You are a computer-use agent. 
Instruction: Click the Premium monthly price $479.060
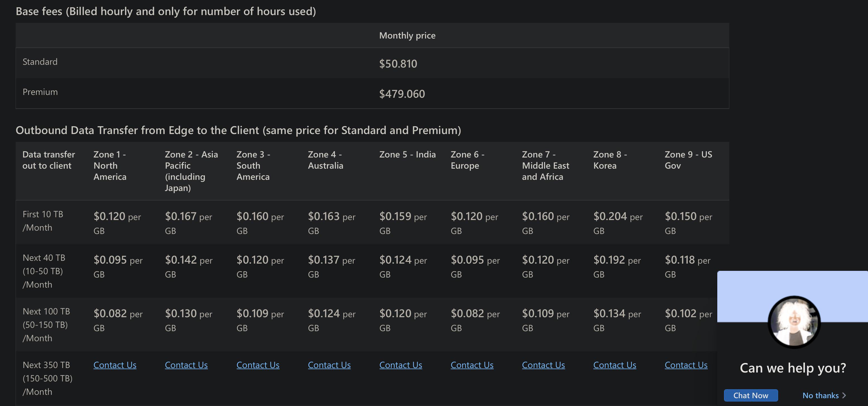point(402,94)
